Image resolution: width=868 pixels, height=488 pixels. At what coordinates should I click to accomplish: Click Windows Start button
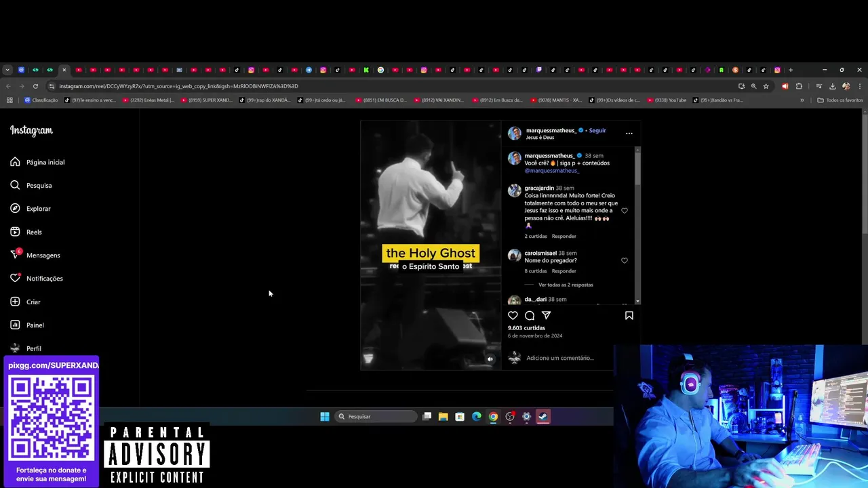(x=325, y=416)
